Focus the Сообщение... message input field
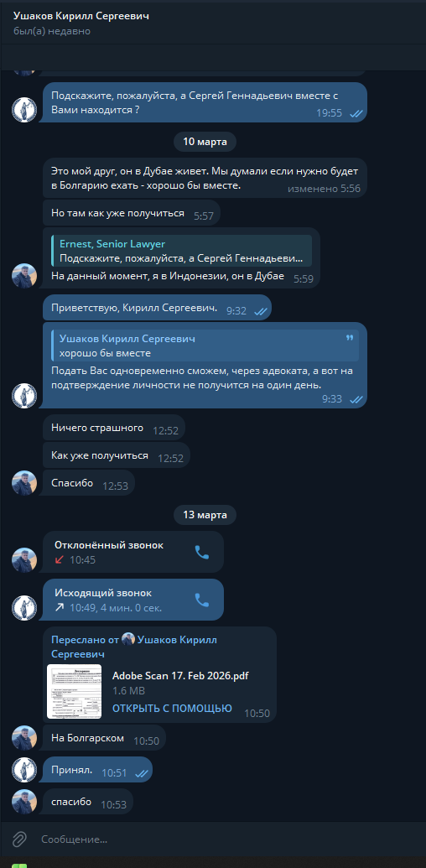The width and height of the screenshot is (426, 868). [221, 839]
